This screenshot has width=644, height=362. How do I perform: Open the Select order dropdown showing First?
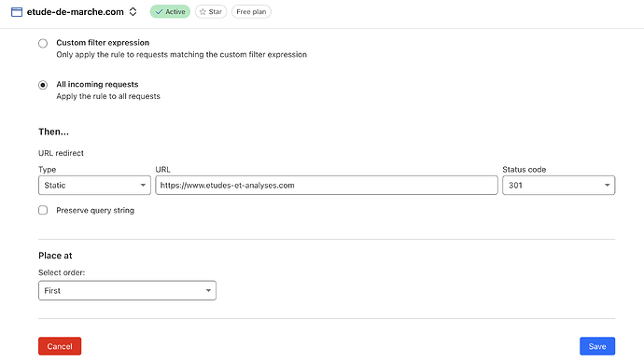(127, 290)
